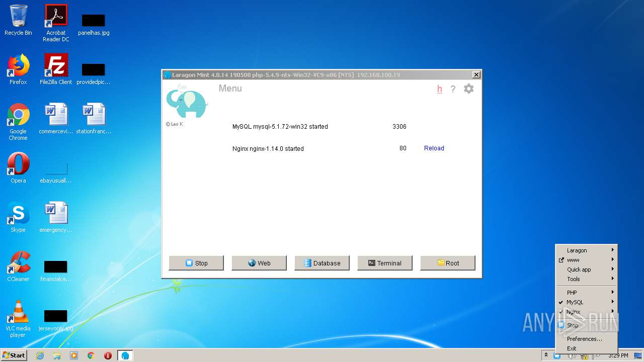
Task: Click 'Nginx nginx-1.14.0 started' text
Action: 268,149
